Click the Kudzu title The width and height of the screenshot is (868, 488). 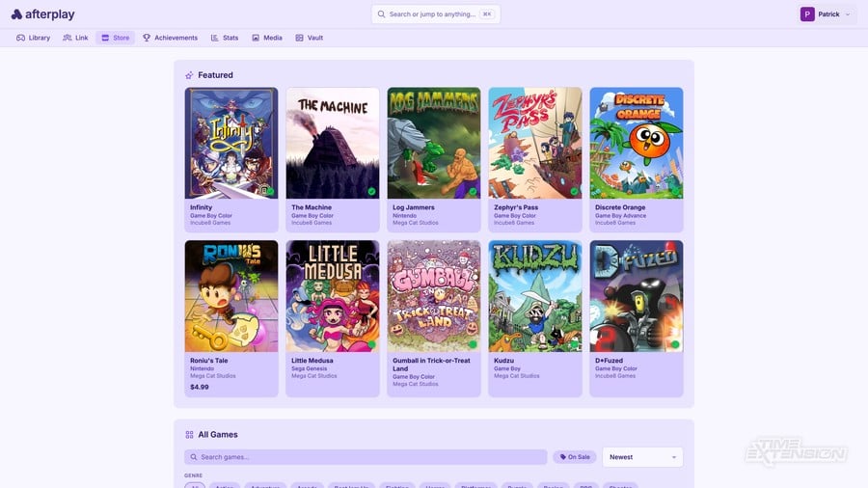point(503,360)
